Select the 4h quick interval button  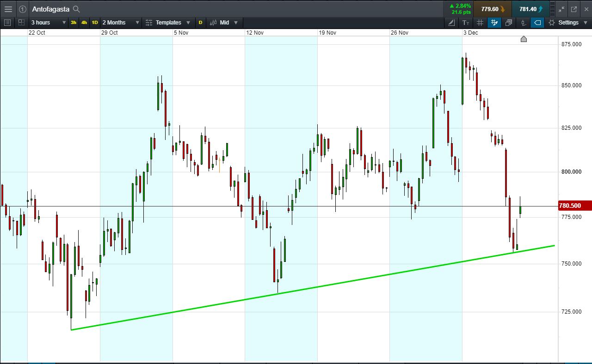tap(84, 23)
